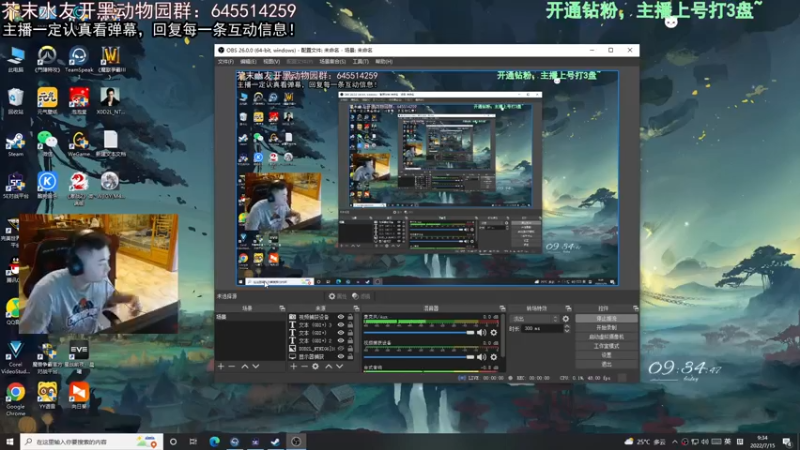Click 停止推流 stop streaming button
Viewport: 800px width, 450px height.
[606, 318]
